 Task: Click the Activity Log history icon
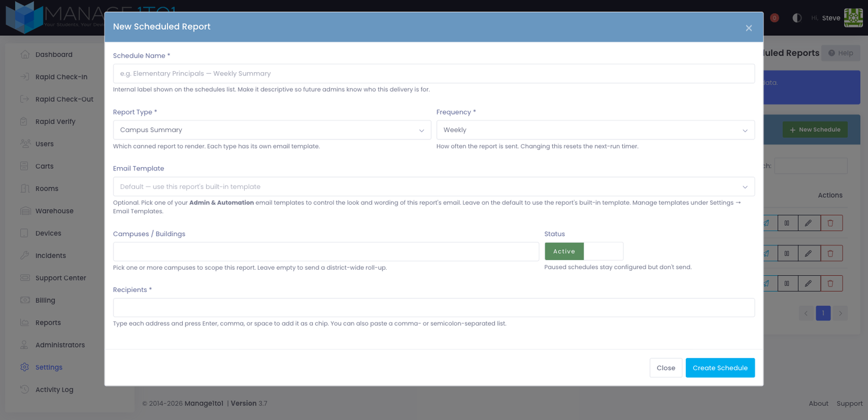[25, 389]
